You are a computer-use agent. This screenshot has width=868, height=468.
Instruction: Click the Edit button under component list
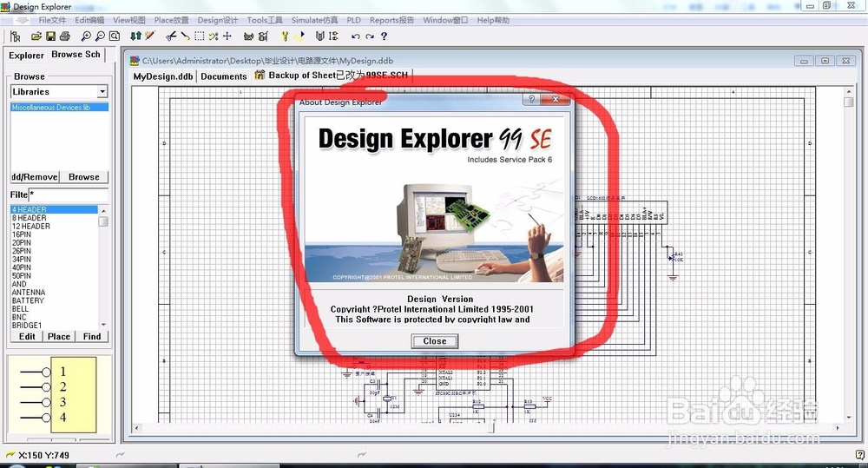[27, 337]
